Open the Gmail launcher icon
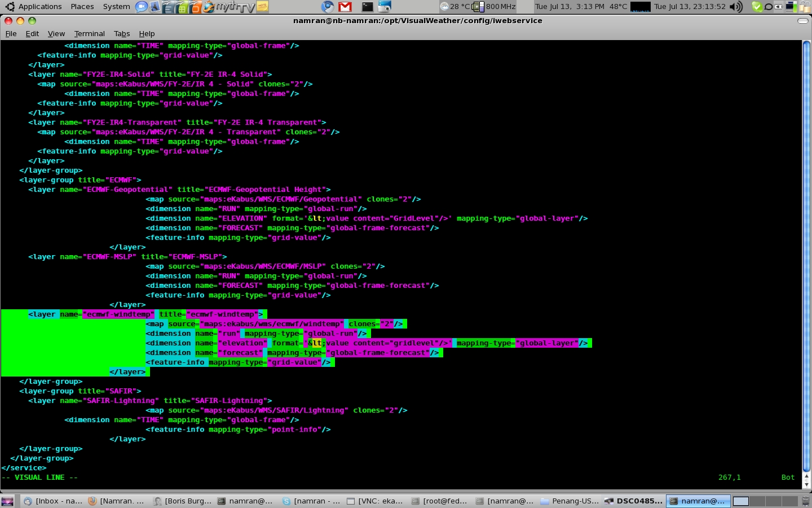Viewport: 812px width, 508px height. (x=345, y=7)
